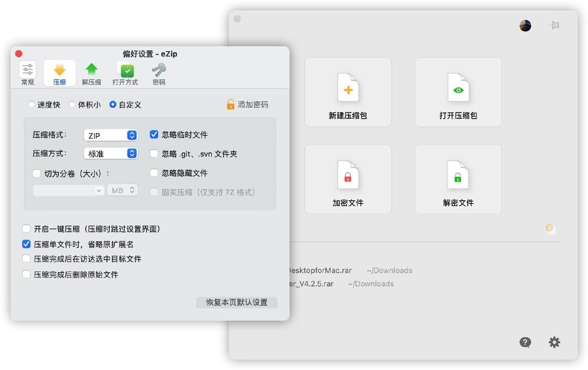Open the 解压缩 extraction tab
This screenshot has height=370, width=588.
91,73
